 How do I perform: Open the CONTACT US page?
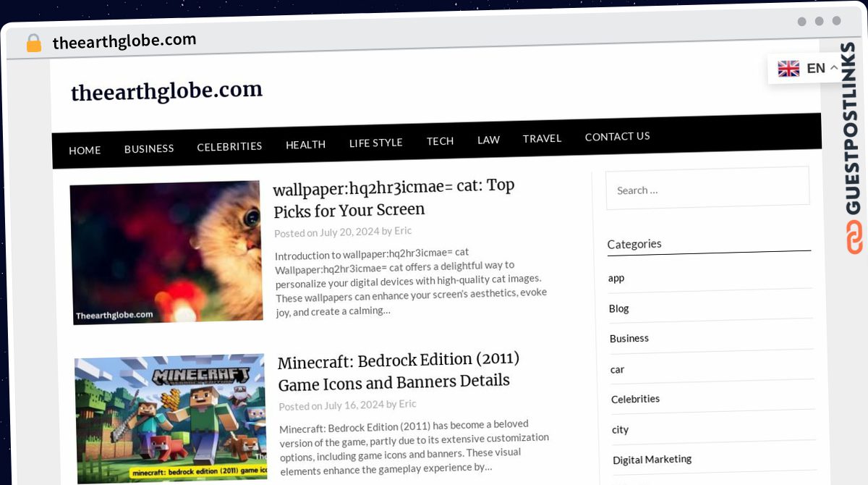pos(617,136)
